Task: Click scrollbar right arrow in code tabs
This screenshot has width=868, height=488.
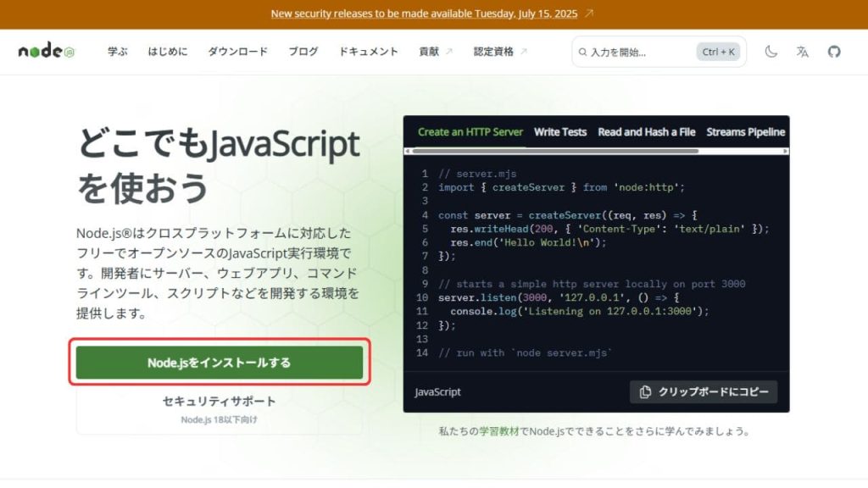Action: pyautogui.click(x=785, y=151)
